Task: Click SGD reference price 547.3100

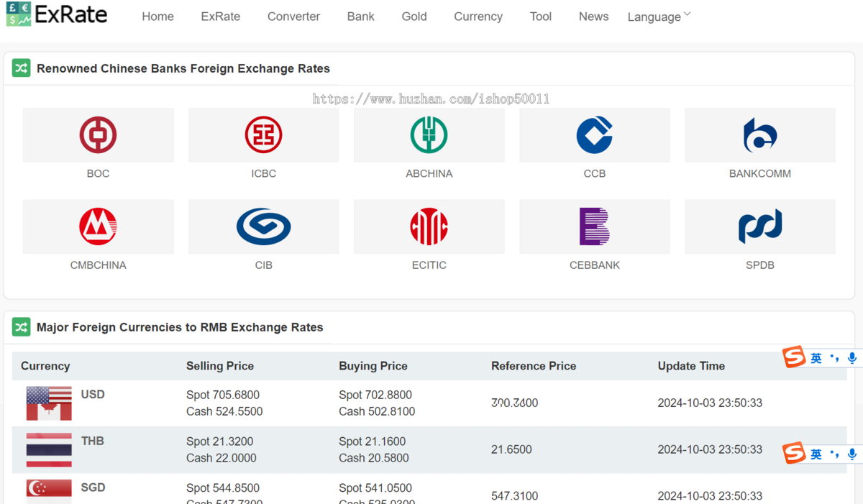Action: pos(514,496)
